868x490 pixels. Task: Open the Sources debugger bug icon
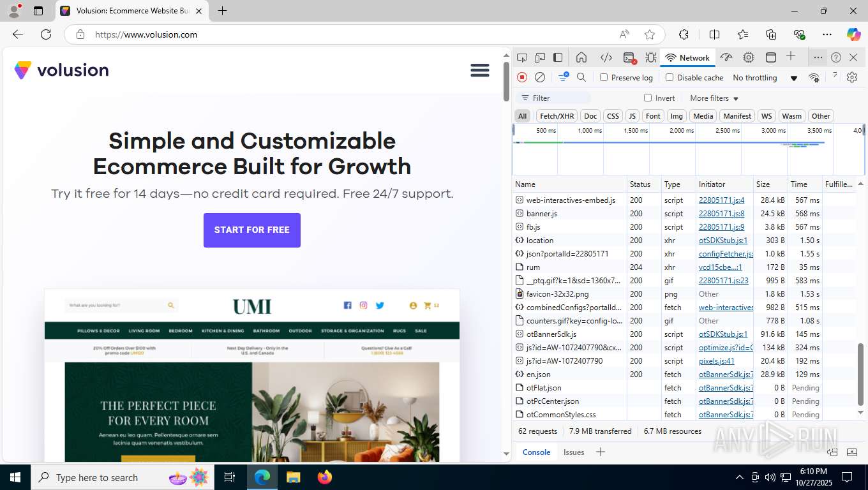pos(650,57)
